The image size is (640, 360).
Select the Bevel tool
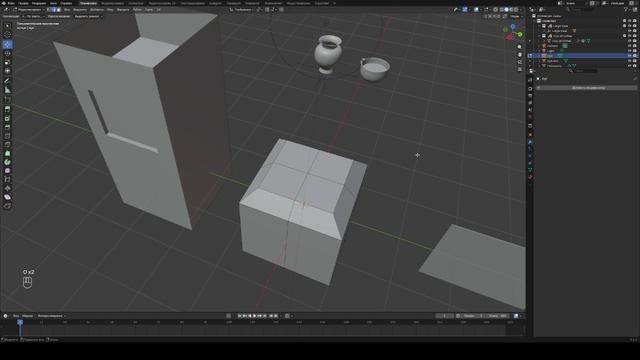(x=7, y=127)
